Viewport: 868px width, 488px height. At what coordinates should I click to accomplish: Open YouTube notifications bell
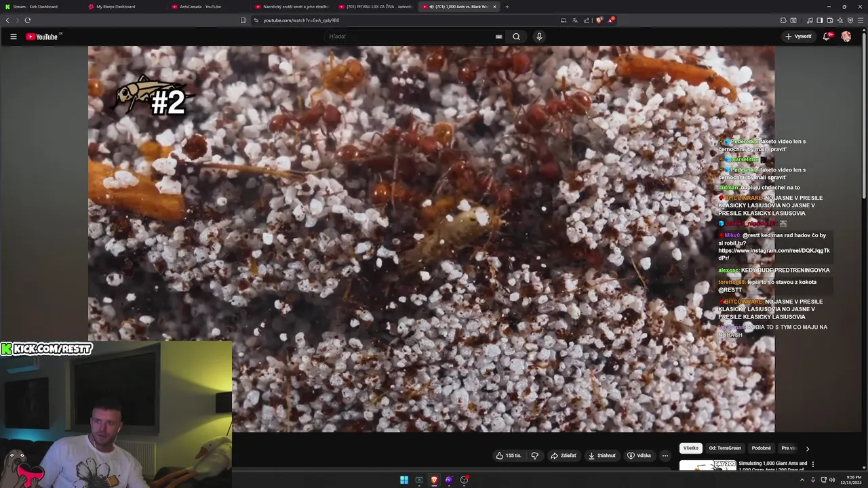(x=827, y=37)
